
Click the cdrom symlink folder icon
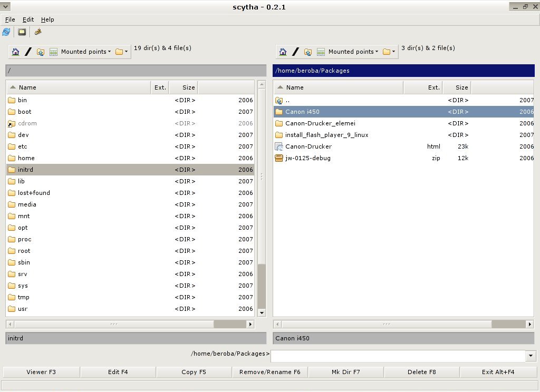12,124
